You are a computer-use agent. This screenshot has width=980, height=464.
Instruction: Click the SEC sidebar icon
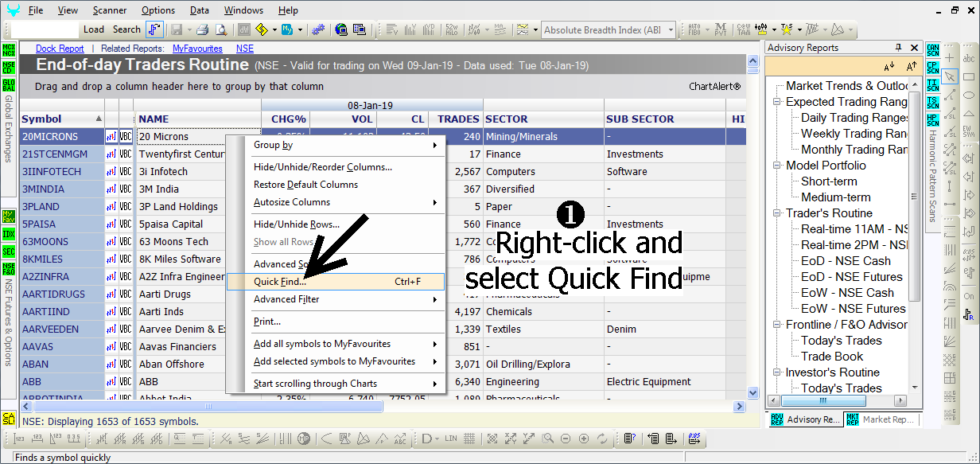click(x=9, y=251)
